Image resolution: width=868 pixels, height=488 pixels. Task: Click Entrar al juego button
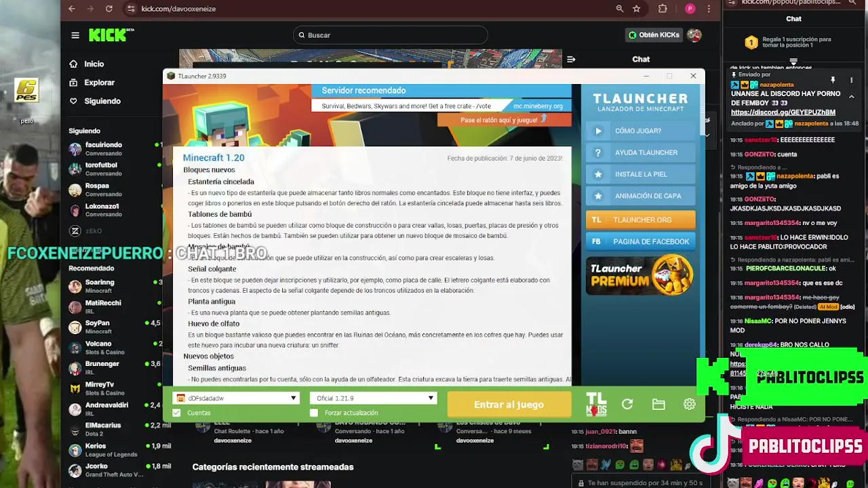(509, 405)
